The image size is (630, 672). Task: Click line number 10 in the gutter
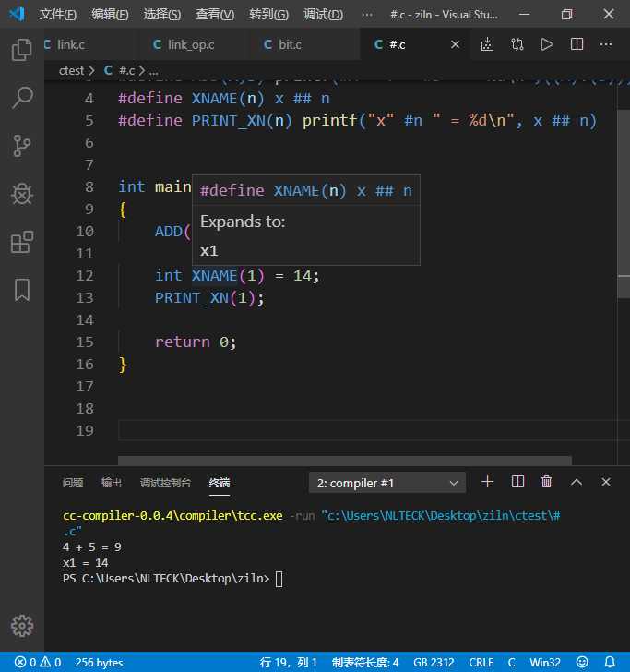[x=85, y=232]
